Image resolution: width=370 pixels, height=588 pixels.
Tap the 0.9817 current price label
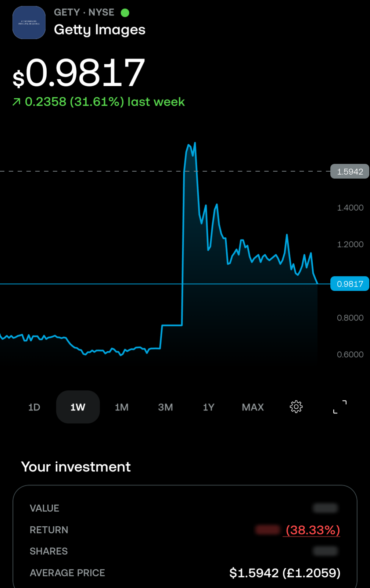pos(350,284)
